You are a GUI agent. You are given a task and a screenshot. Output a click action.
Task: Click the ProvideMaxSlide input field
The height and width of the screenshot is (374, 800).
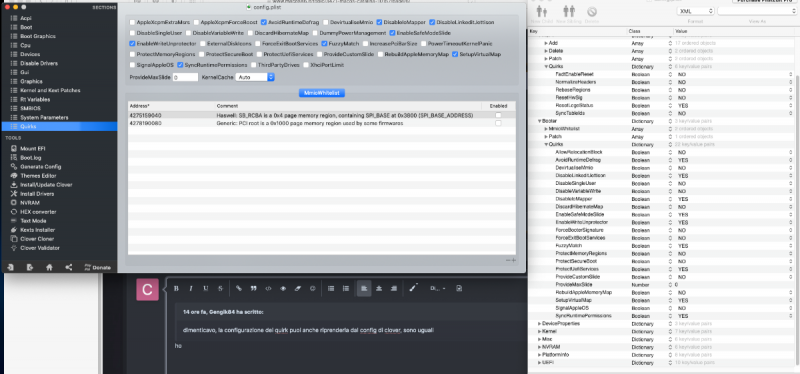pos(185,78)
